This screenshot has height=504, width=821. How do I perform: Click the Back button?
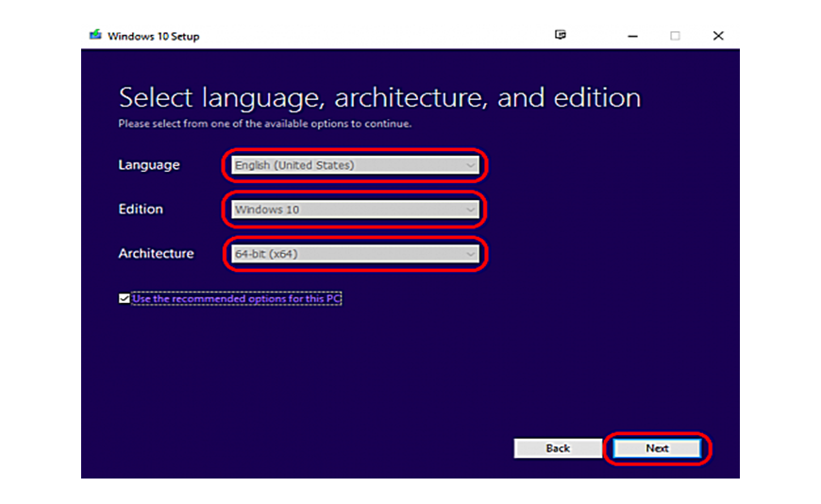pyautogui.click(x=558, y=448)
